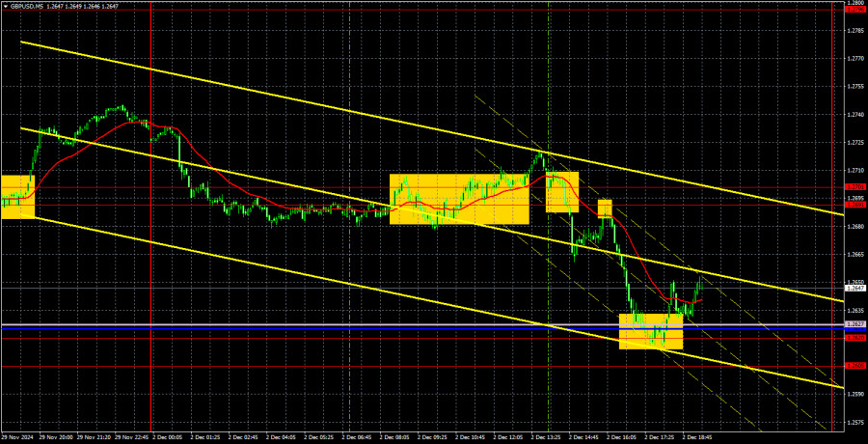Click the 2 Dec 01:25 time label
The width and height of the screenshot is (868, 444).
pyautogui.click(x=206, y=437)
